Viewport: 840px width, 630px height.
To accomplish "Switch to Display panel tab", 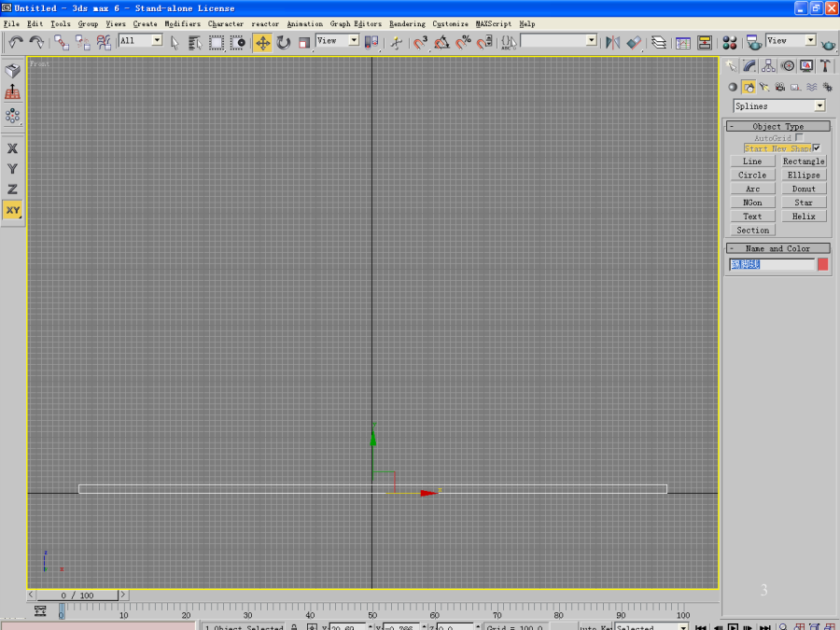I will 806,66.
